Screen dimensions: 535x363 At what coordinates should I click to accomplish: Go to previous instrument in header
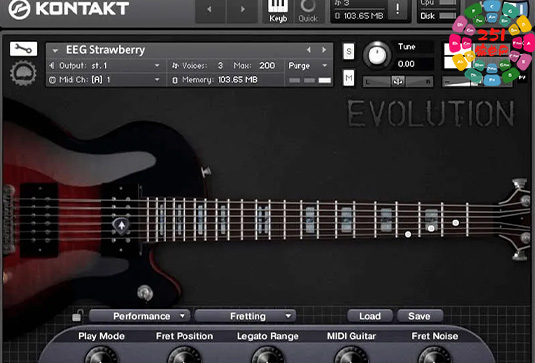[x=209, y=10]
